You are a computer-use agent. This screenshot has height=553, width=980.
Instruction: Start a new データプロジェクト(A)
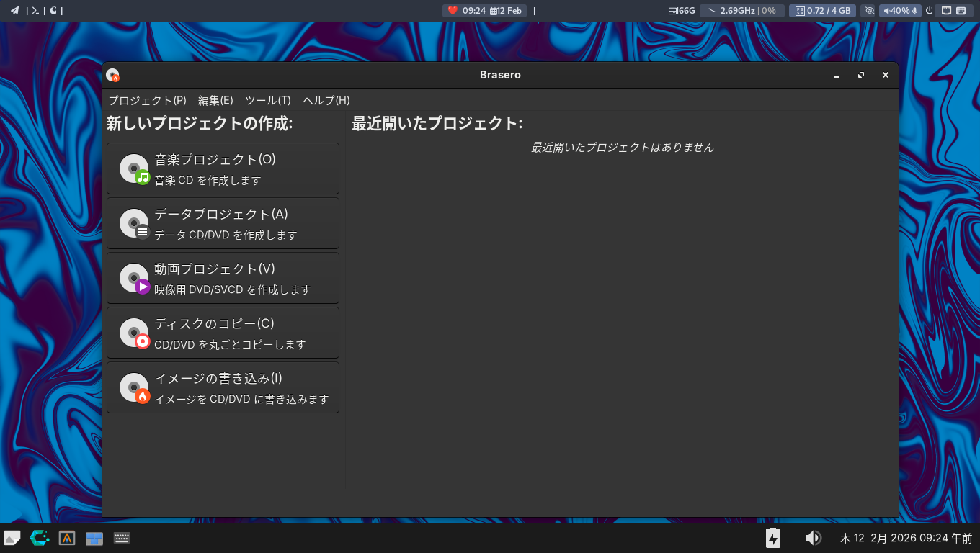point(223,223)
